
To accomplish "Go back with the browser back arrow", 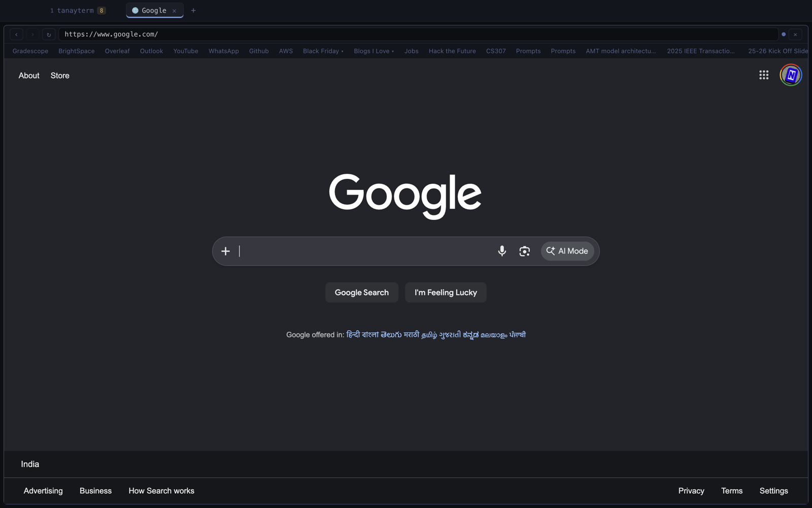I will click(17, 35).
